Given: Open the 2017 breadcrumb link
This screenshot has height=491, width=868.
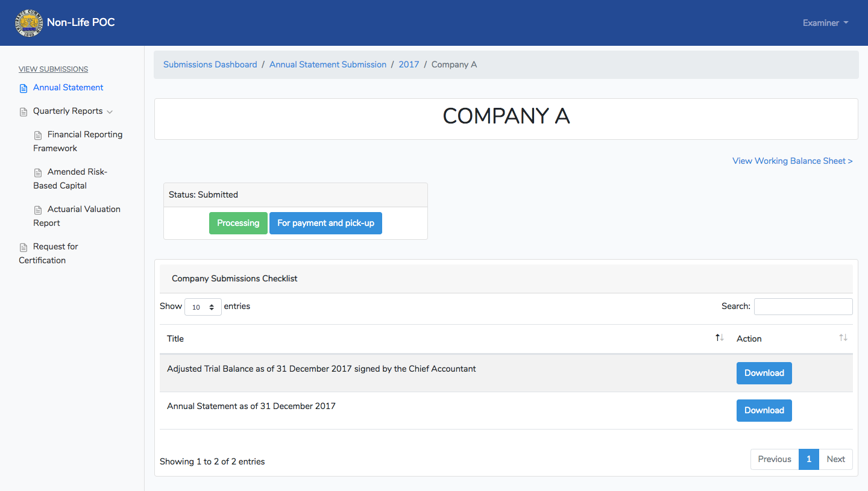Looking at the screenshot, I should (409, 64).
